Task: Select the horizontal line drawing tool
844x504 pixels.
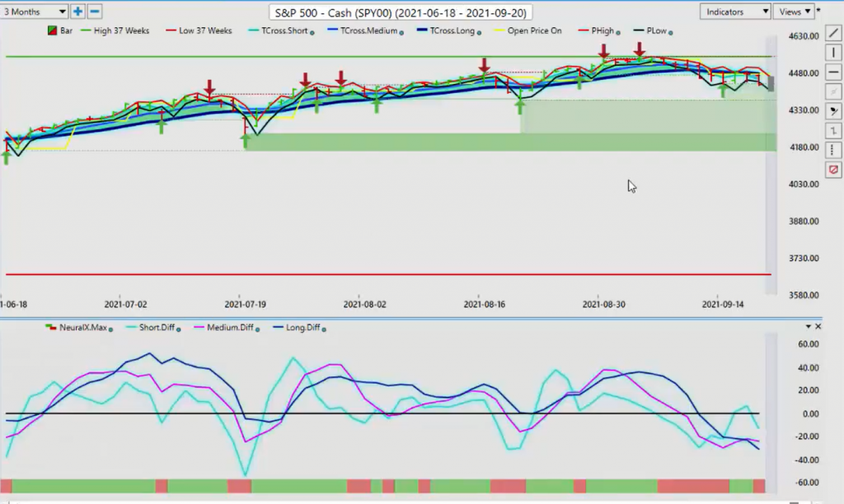Action: click(x=833, y=72)
